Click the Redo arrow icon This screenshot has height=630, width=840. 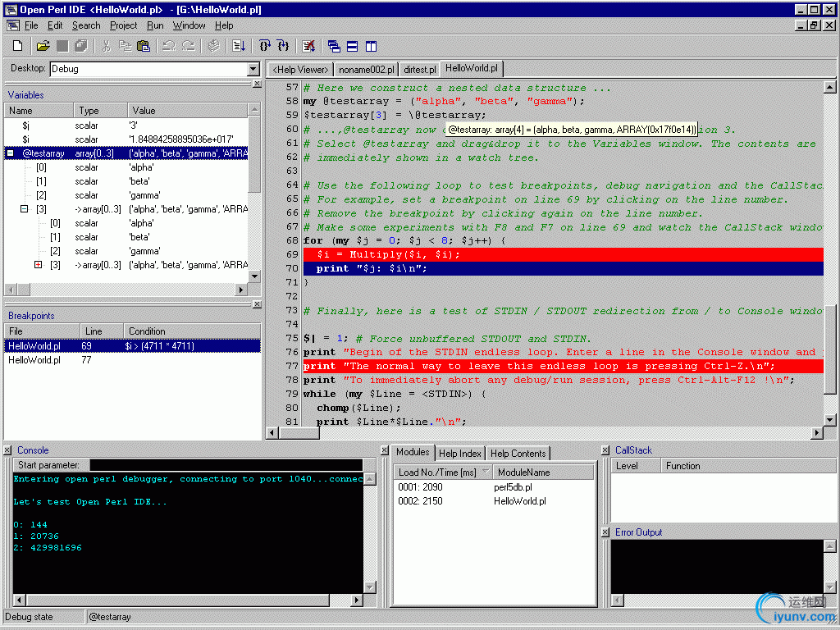coord(188,46)
